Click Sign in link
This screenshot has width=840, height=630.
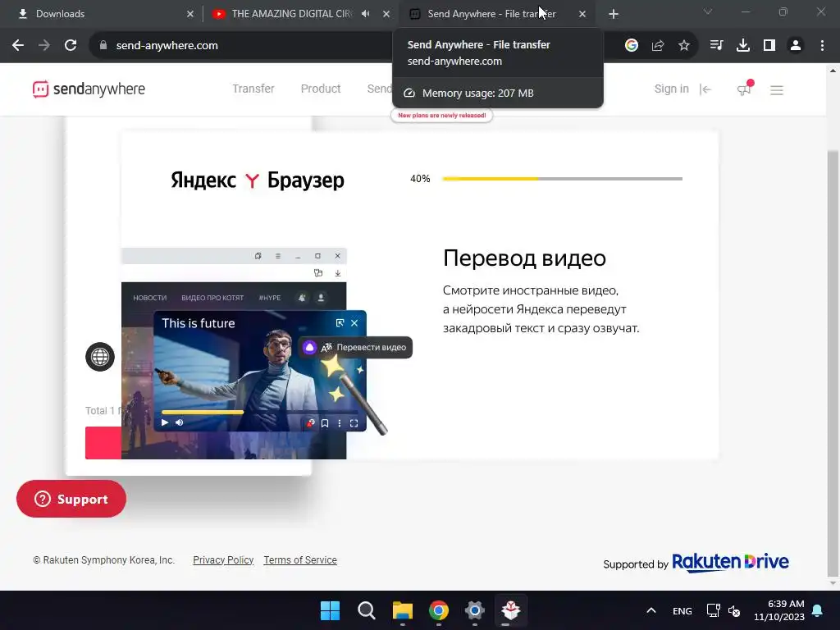click(x=671, y=89)
